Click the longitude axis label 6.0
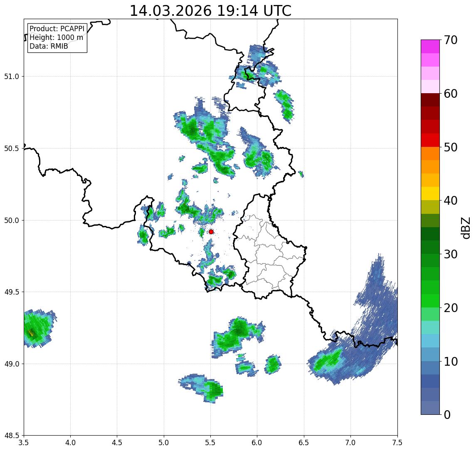Image resolution: width=476 pixels, height=451 pixels. click(257, 442)
